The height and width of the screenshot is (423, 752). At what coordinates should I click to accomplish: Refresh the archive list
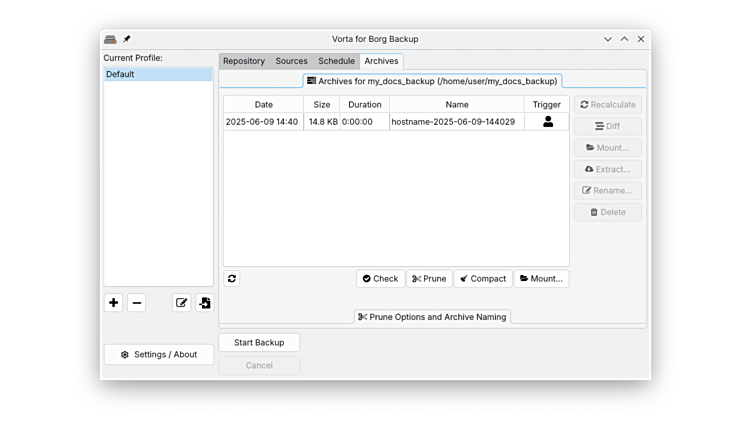[232, 279]
